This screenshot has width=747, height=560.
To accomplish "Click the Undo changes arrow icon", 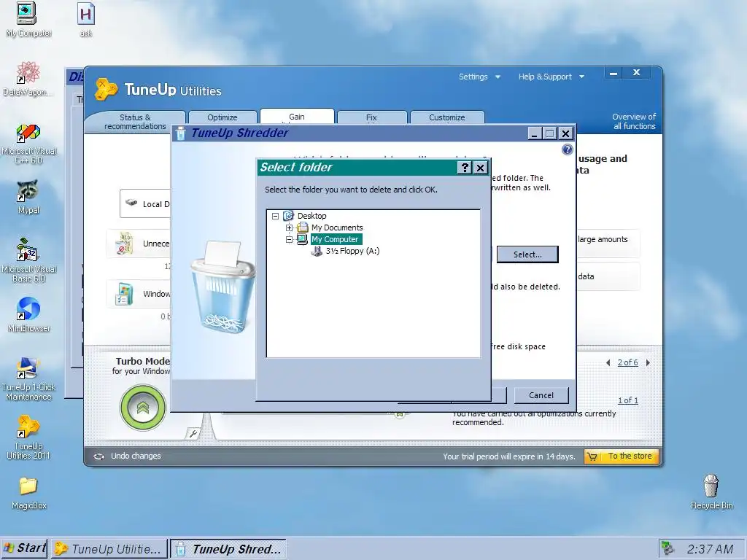I will [98, 456].
